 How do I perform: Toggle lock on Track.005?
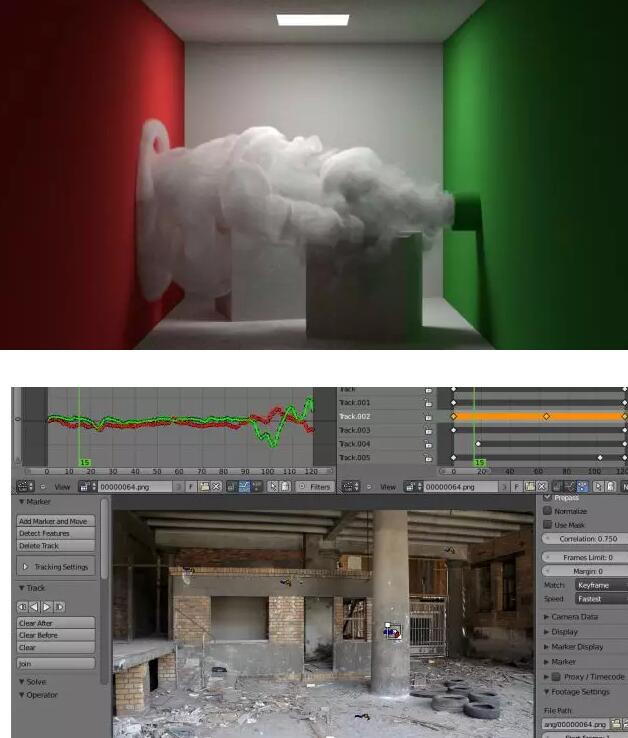428,458
